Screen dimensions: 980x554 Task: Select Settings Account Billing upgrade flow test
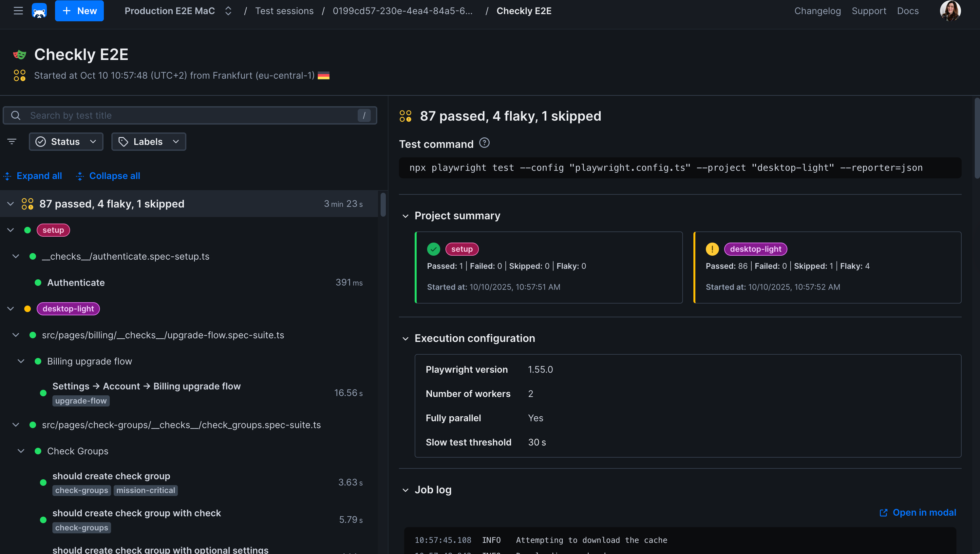(146, 386)
